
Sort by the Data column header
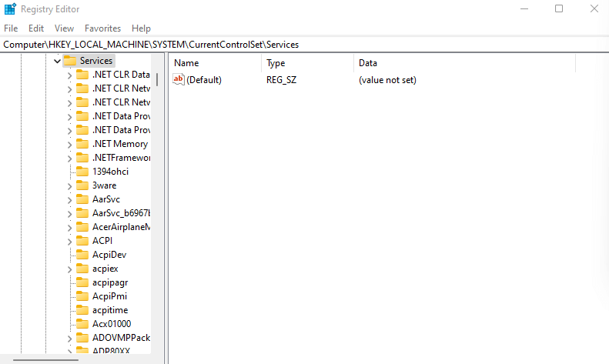(x=464, y=63)
